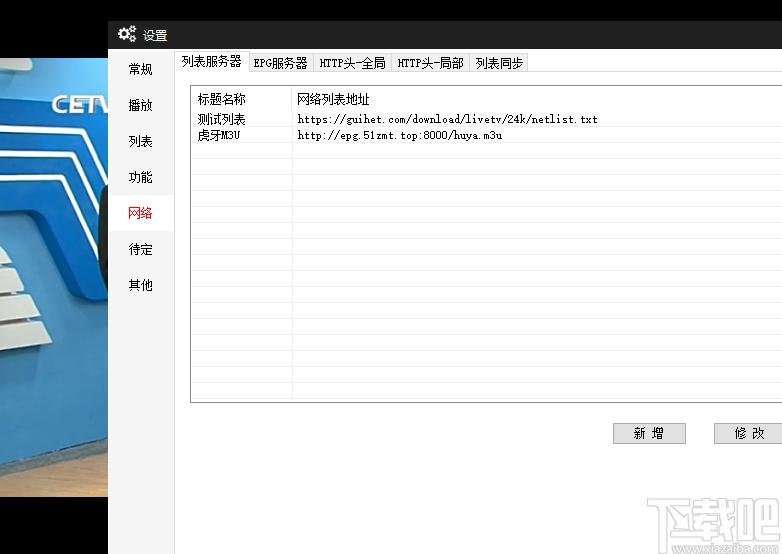This screenshot has width=782, height=554.
Task: Choose 其他 in the settings sidebar
Action: pos(141,286)
